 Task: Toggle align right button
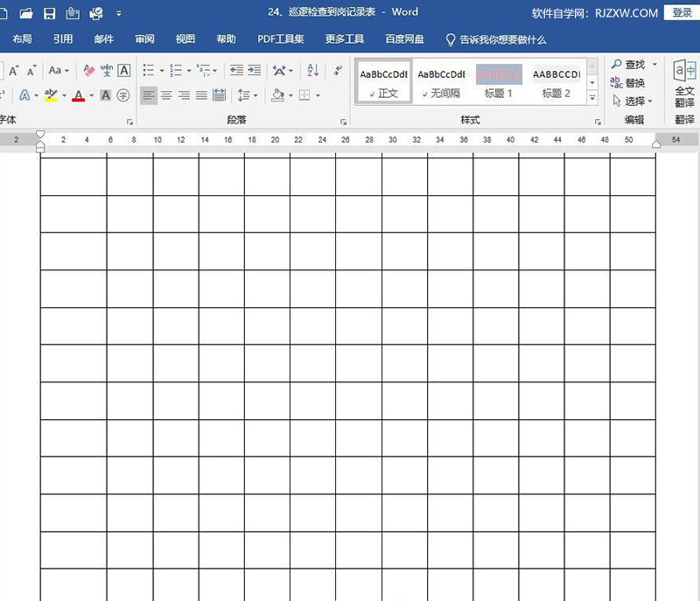(x=184, y=95)
